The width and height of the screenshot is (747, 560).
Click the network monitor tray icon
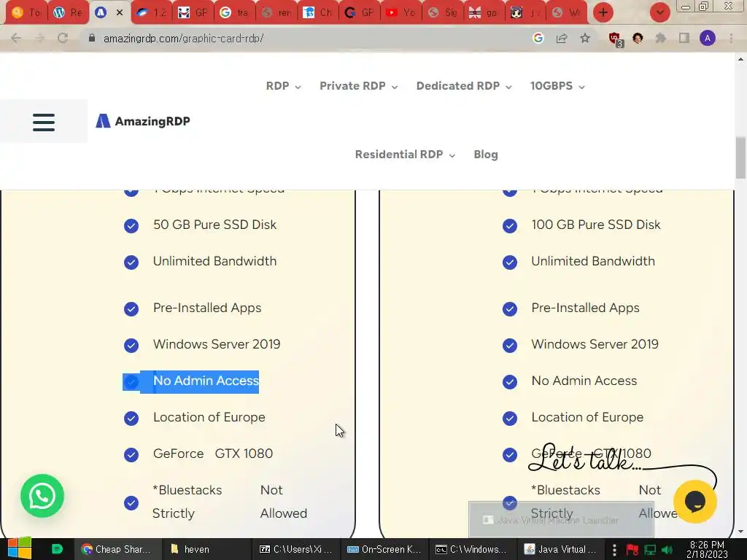pos(650,550)
